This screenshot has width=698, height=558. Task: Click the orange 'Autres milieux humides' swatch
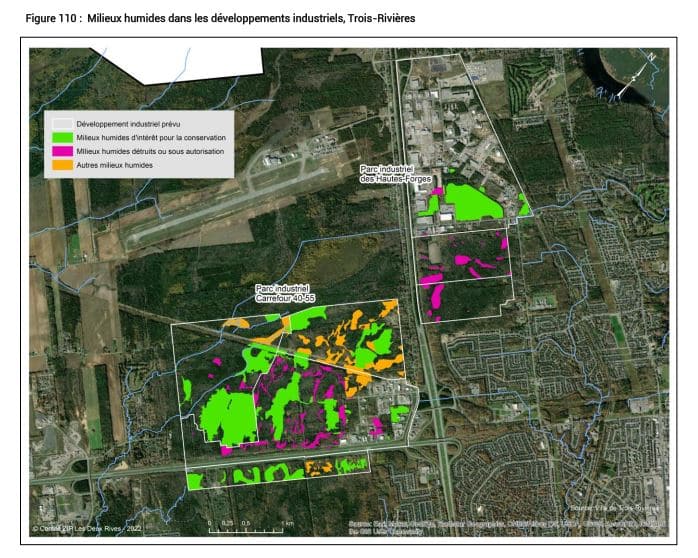coord(62,165)
